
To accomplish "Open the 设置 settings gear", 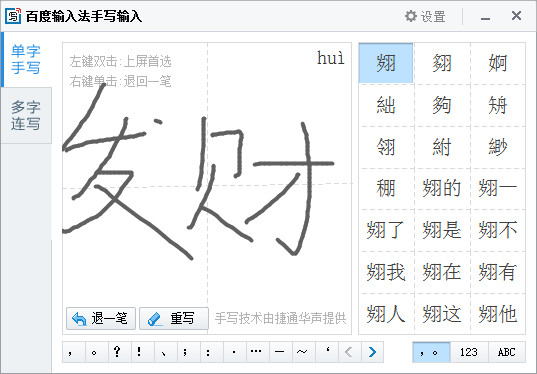I will tap(425, 16).
